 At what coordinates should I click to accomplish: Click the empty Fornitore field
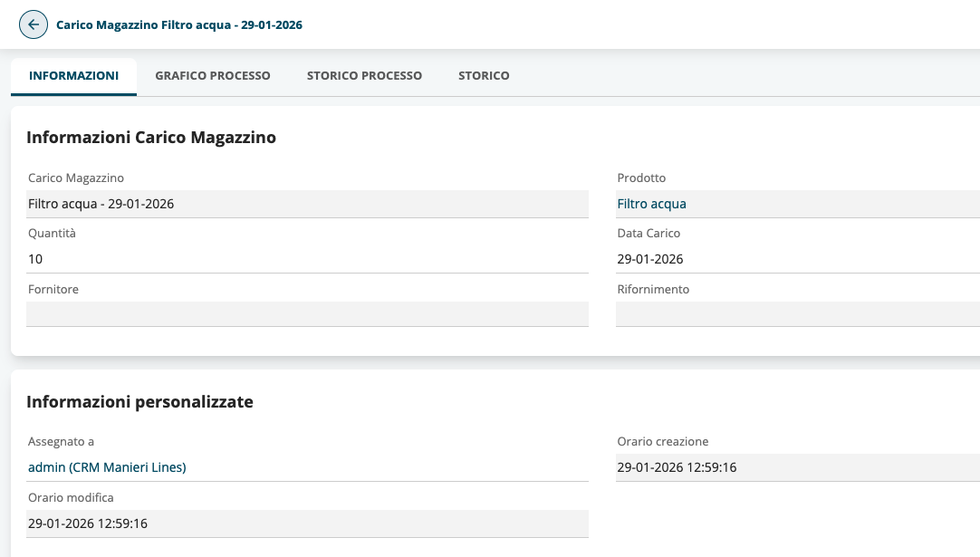(308, 313)
